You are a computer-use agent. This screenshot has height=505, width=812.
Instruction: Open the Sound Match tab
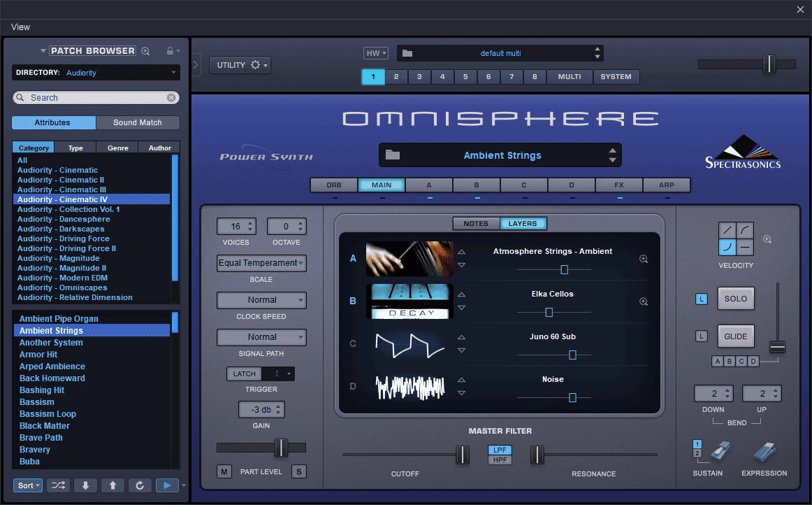point(138,122)
